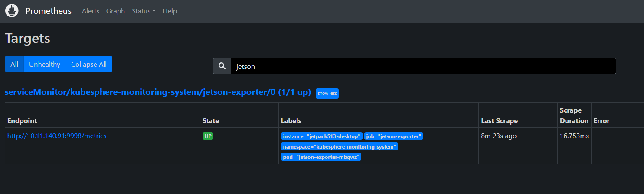
Task: Click the Prometheus brand name link
Action: (48, 11)
